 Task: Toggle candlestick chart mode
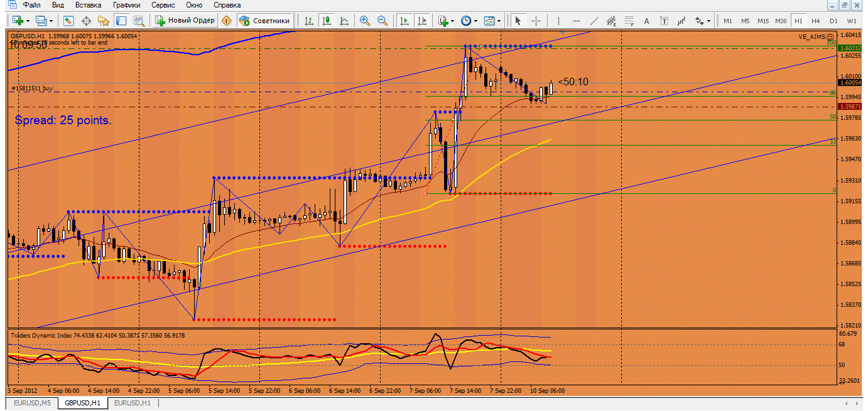click(x=327, y=21)
